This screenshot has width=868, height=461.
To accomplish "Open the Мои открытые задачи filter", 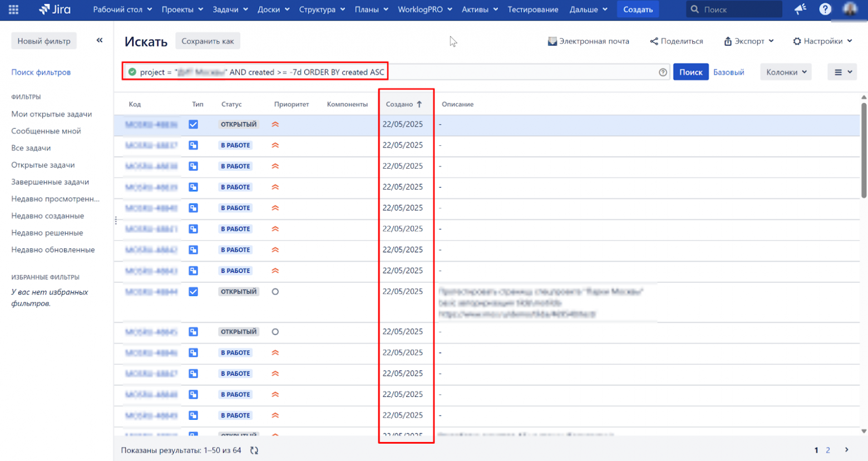I will click(53, 114).
